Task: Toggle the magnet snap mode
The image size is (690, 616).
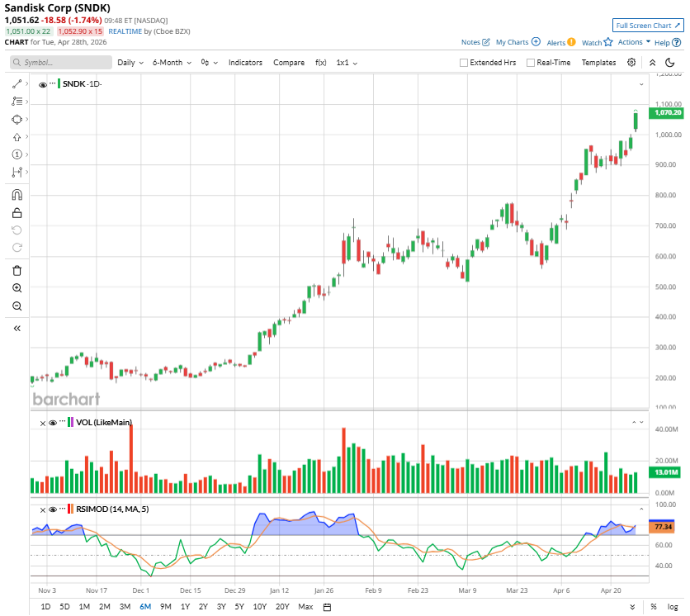Action: [17, 195]
